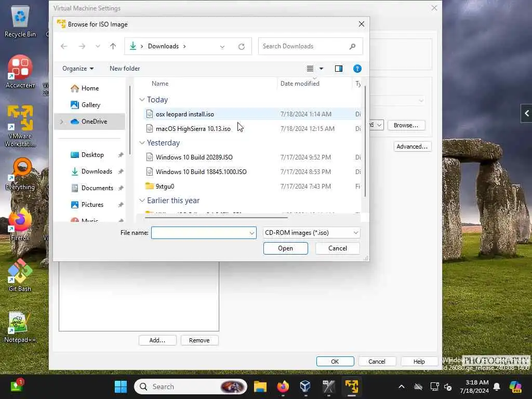The height and width of the screenshot is (399, 532).
Task: Click Advanced... in Virtual Machine Settings
Action: (412, 147)
